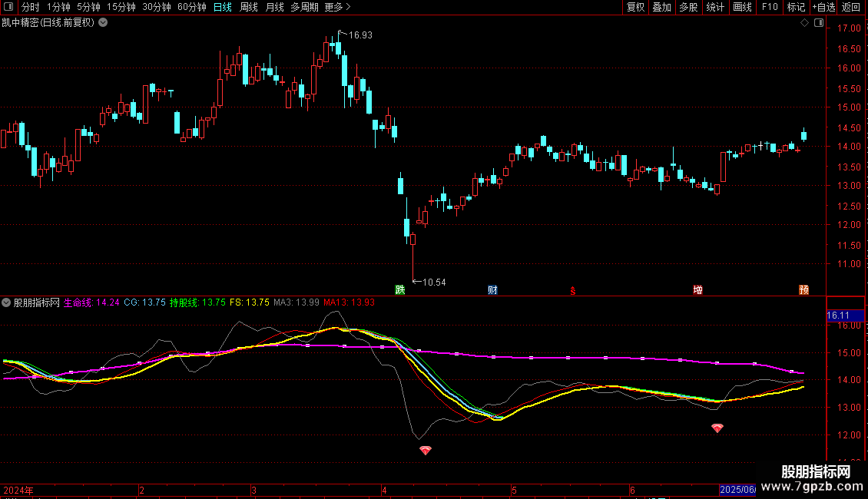Screen dimensions: 868x499
Task: Click the 16.11 highlighted price on axis
Action: point(845,316)
